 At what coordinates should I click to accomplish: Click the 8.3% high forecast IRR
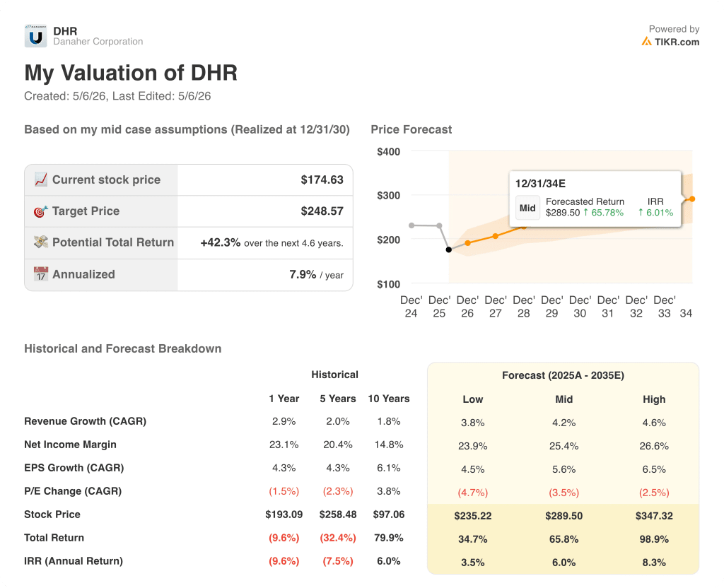(x=654, y=563)
